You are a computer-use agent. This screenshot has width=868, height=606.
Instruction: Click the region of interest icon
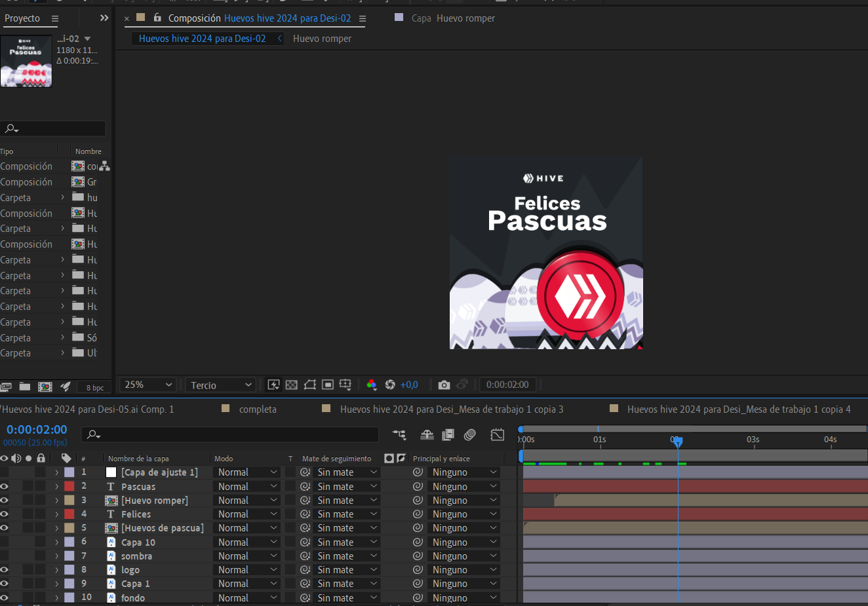pyautogui.click(x=328, y=385)
